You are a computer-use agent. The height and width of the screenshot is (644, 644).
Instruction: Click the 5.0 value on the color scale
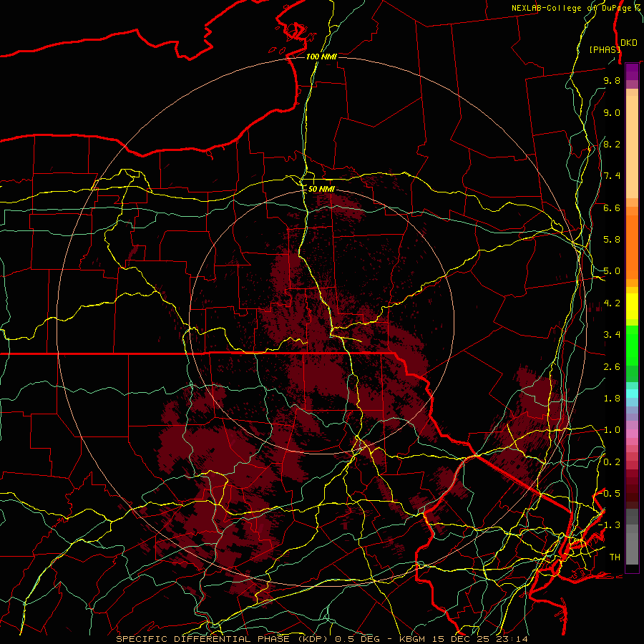(612, 271)
